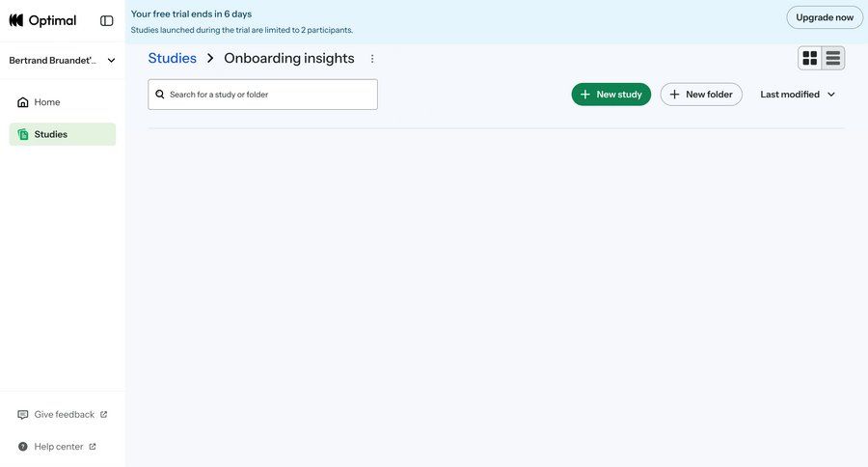Go to Home in the sidebar

46,102
